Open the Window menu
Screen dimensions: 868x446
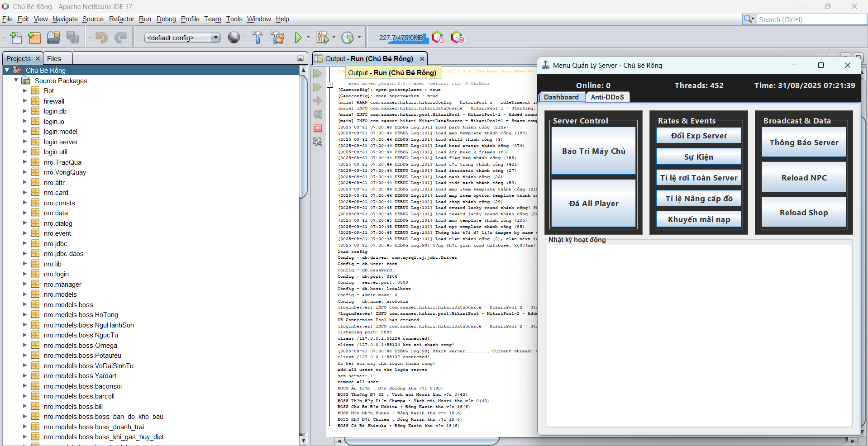tap(259, 19)
